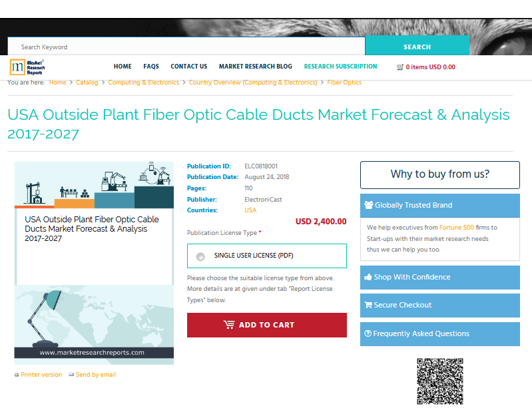
Task: Expand the Frequently Asked Questions panel
Action: point(439,334)
